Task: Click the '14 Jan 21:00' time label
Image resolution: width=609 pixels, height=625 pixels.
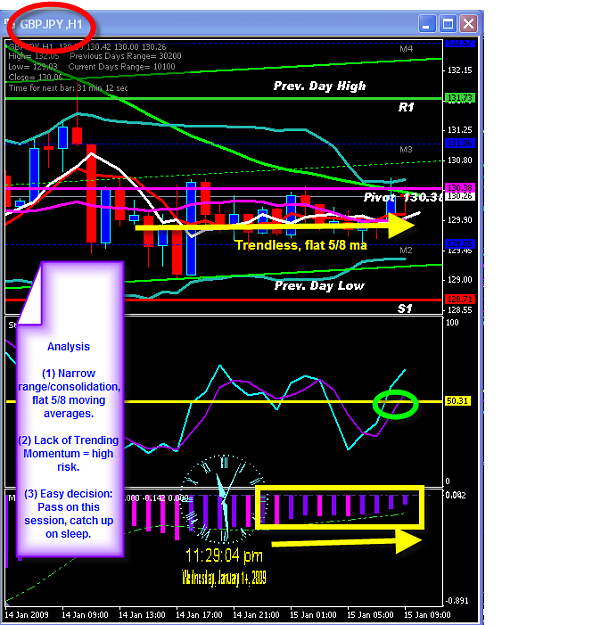Action: tap(256, 615)
